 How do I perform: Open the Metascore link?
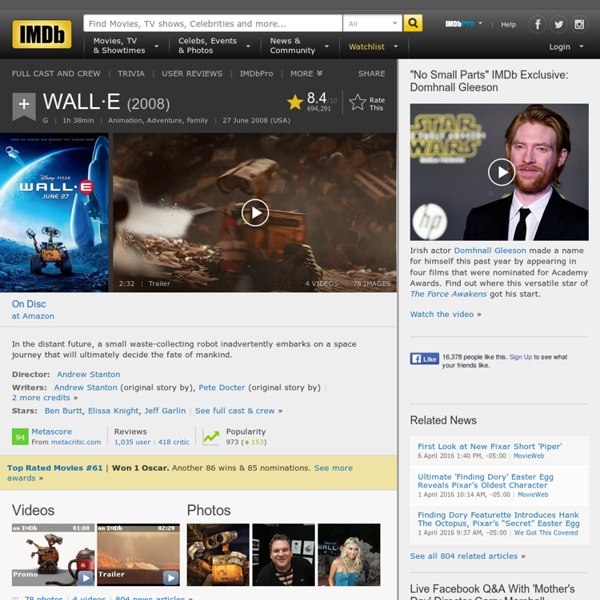(52, 431)
